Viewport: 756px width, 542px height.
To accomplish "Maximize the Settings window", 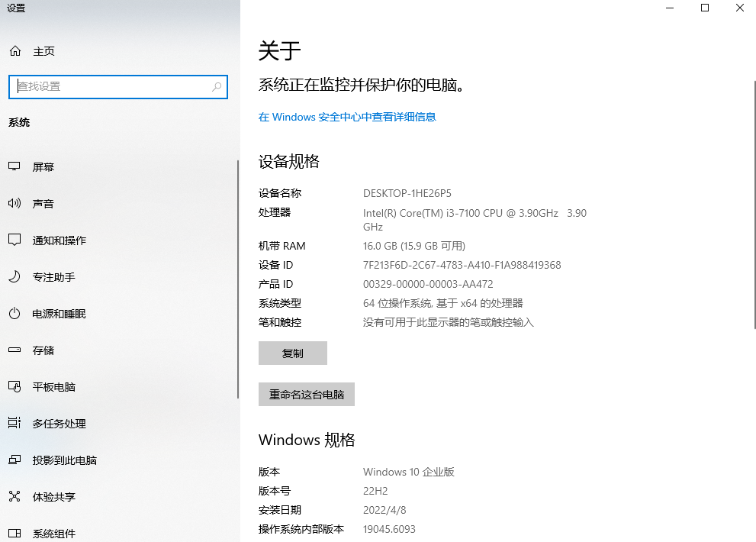I will 704,8.
